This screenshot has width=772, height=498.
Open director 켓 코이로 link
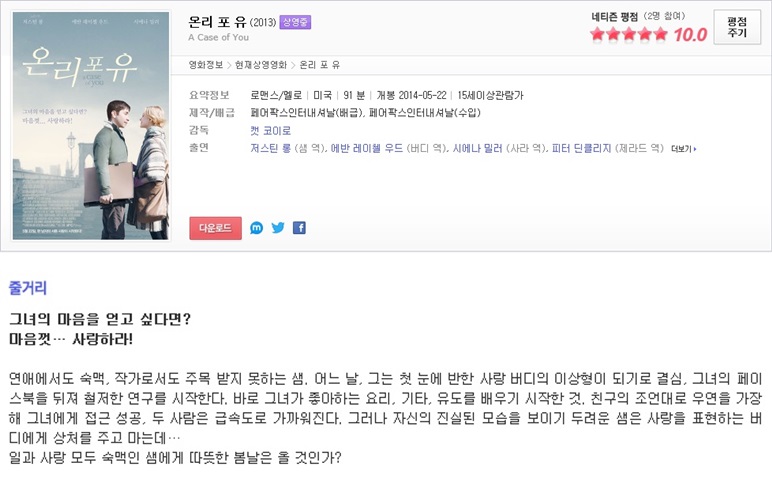click(x=270, y=131)
